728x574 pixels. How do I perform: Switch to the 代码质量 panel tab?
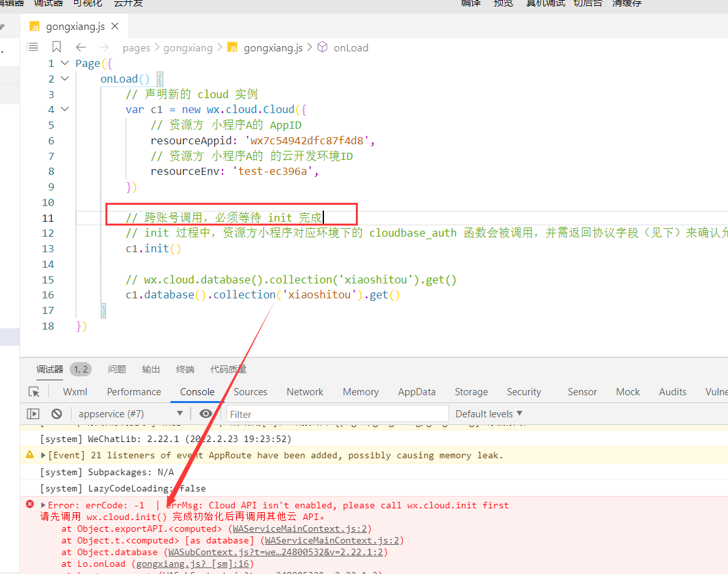(228, 369)
